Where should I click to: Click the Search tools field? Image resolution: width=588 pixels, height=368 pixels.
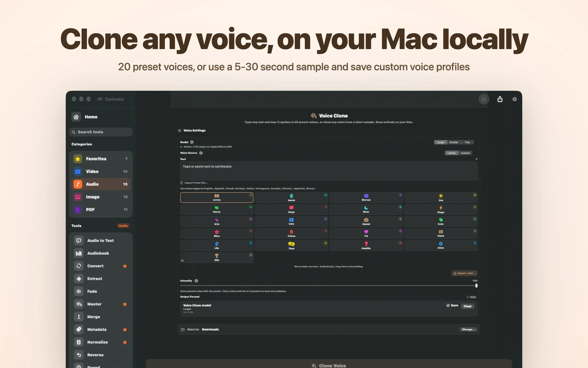tap(101, 132)
